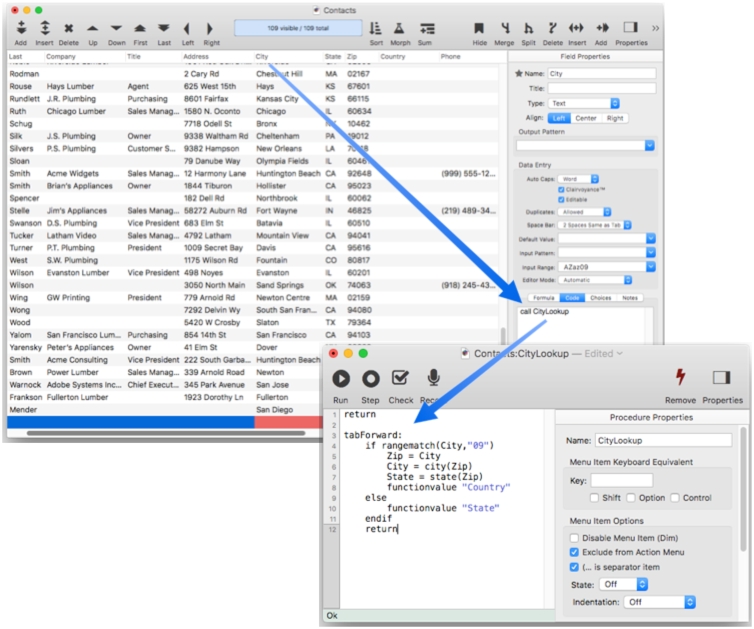Screen dimensions: 754x629
Task: Enable the Control key modifier checkbox
Action: click(675, 498)
